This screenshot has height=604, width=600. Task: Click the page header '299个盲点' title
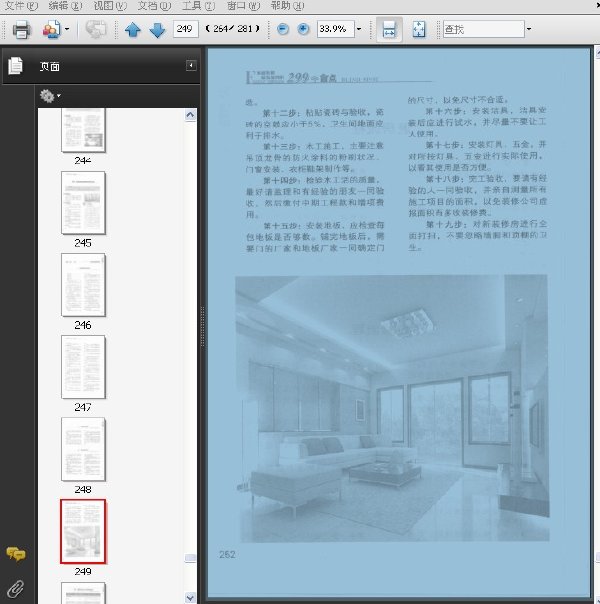point(312,78)
